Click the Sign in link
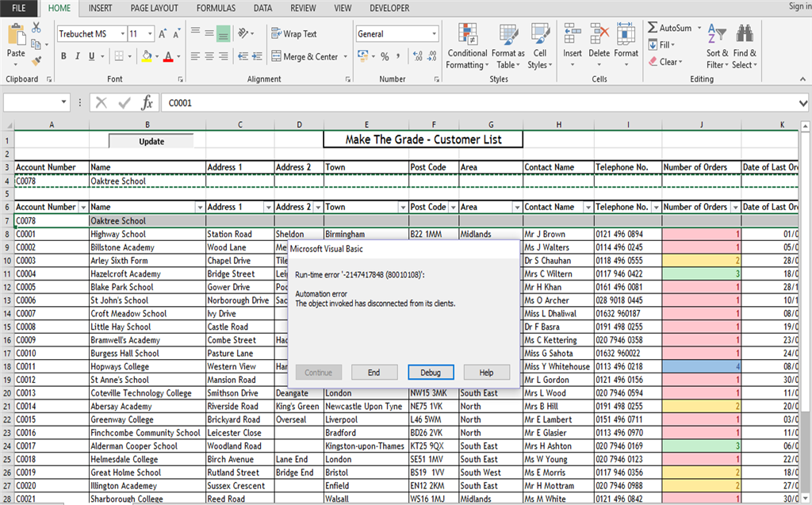The image size is (812, 505). click(x=800, y=6)
